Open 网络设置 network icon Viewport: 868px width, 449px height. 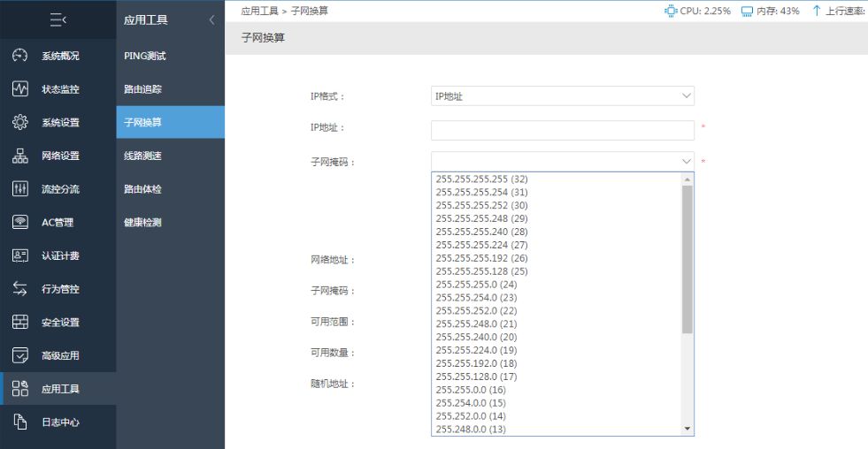(20, 156)
